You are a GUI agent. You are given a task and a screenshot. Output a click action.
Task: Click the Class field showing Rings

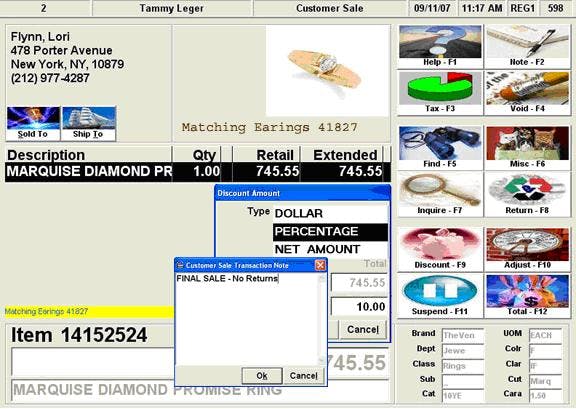tap(463, 366)
